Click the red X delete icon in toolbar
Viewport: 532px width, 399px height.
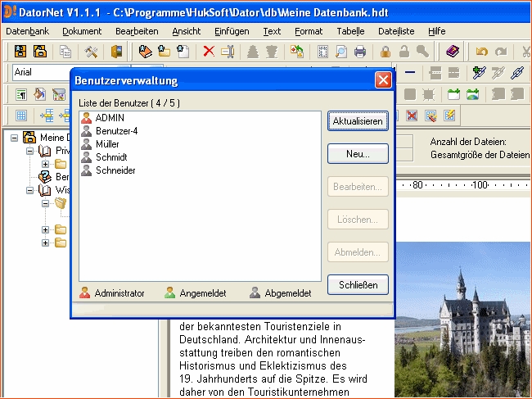209,52
